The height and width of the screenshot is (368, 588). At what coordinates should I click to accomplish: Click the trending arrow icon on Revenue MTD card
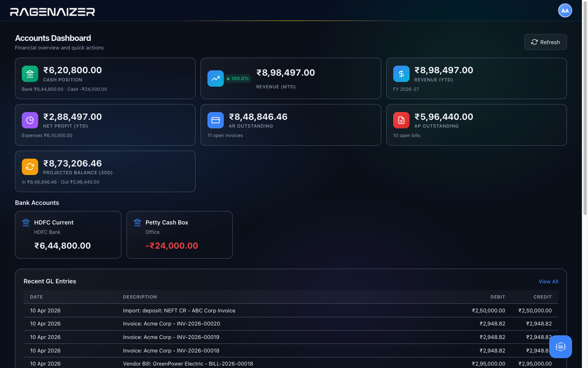coord(216,79)
